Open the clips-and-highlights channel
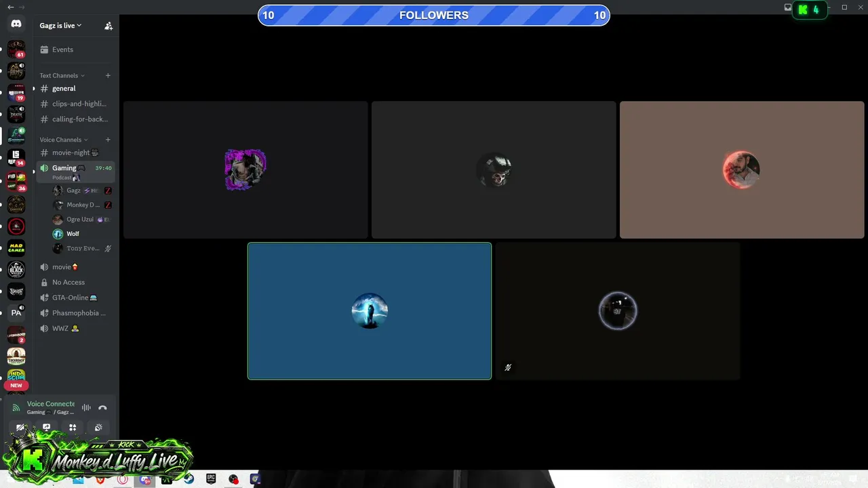Screen dimensions: 868x488 [x=75, y=104]
